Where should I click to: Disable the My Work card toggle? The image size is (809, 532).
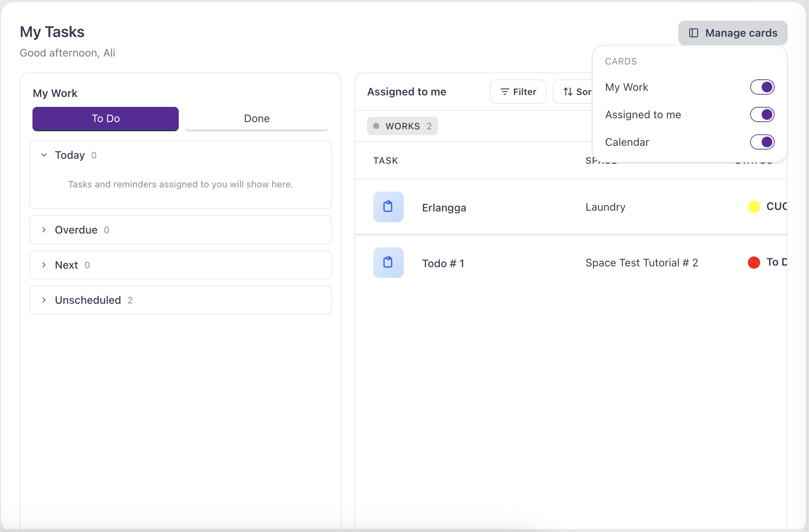762,87
